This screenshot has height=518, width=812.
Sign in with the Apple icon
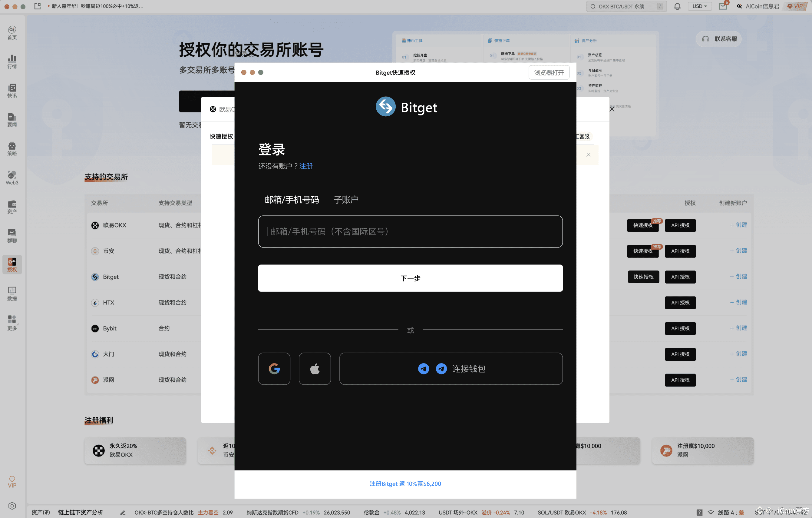(x=315, y=368)
